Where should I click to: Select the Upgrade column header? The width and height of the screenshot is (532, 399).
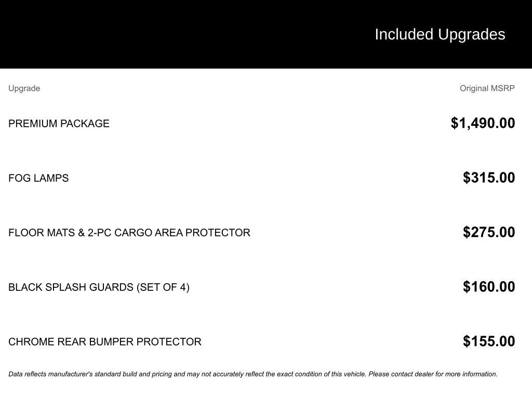[24, 88]
